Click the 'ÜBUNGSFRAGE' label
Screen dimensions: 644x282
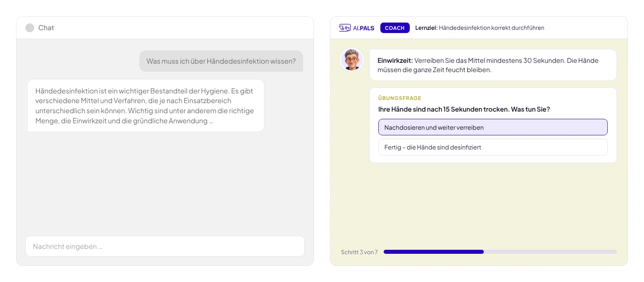tap(400, 98)
